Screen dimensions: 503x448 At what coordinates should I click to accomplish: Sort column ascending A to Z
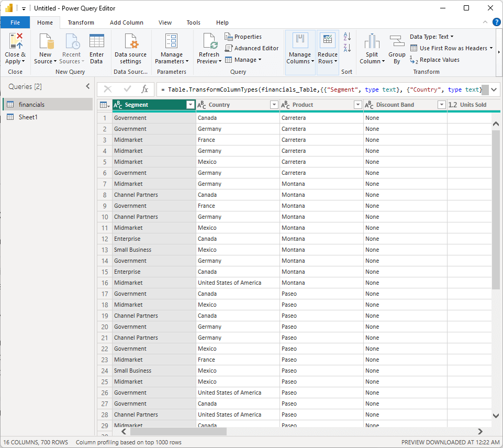pos(347,37)
